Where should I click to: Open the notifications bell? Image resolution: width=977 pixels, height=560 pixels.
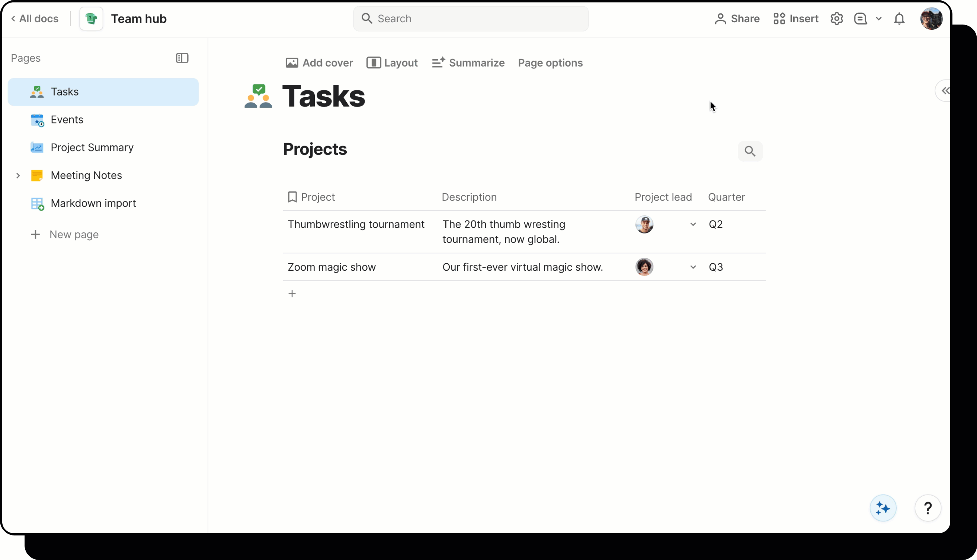click(x=899, y=18)
